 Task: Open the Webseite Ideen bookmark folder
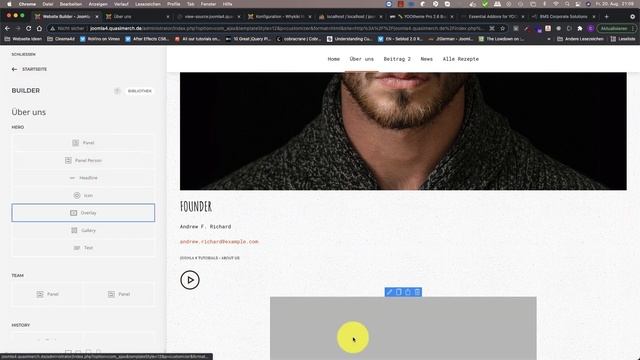tap(23, 39)
